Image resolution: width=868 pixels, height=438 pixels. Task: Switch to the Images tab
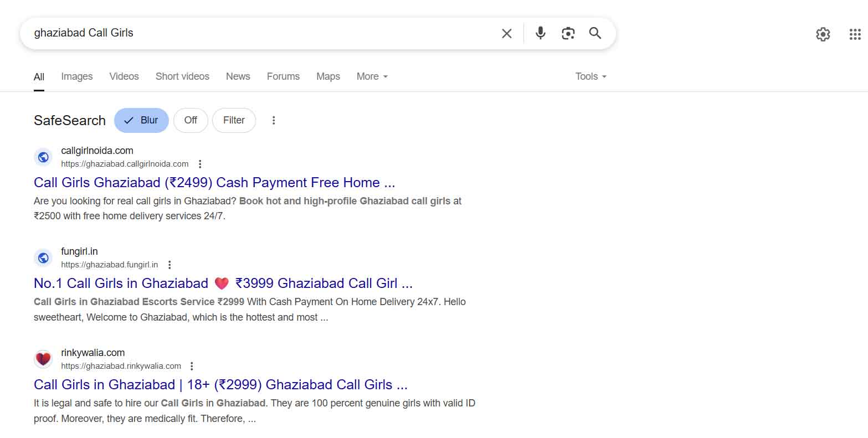[77, 76]
